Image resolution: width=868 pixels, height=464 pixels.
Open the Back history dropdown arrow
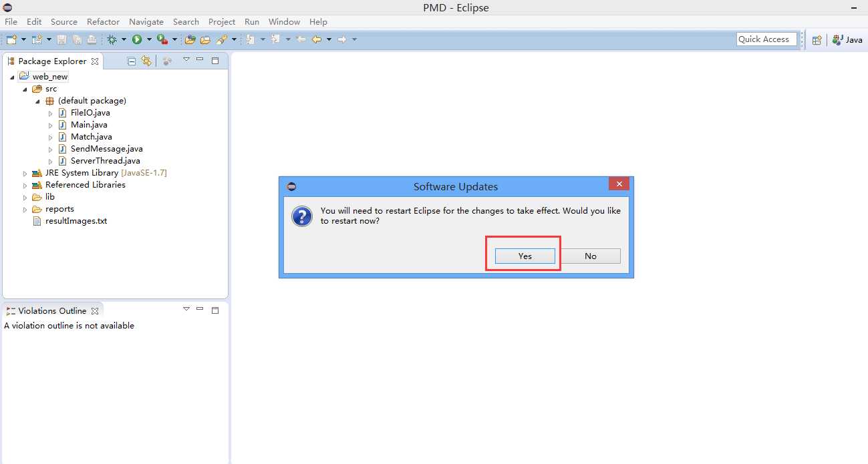point(329,39)
